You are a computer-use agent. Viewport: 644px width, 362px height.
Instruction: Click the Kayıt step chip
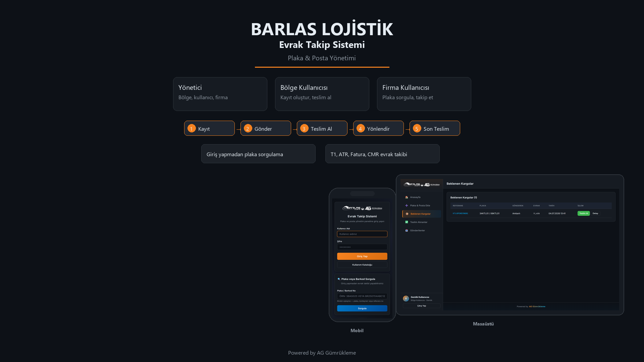pyautogui.click(x=209, y=128)
